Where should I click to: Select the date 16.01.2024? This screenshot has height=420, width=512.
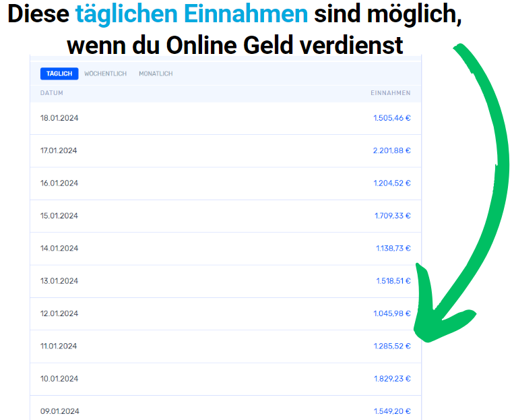click(x=59, y=183)
